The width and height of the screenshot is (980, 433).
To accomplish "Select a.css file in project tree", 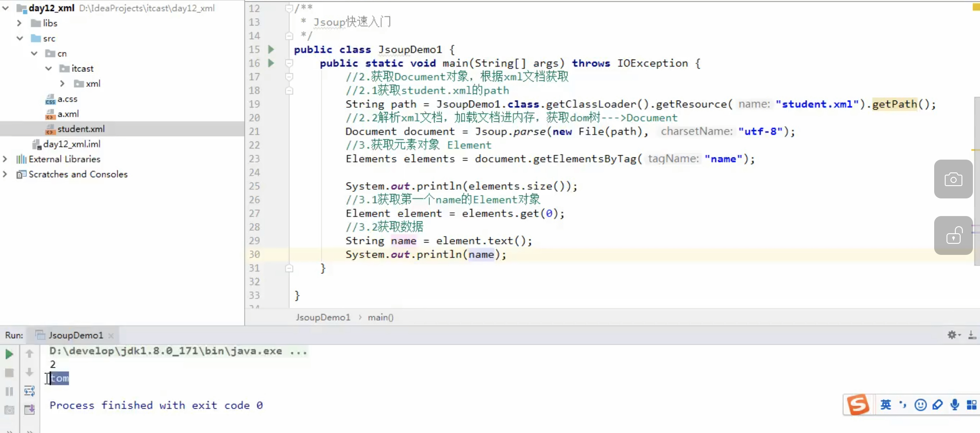I will click(61, 99).
